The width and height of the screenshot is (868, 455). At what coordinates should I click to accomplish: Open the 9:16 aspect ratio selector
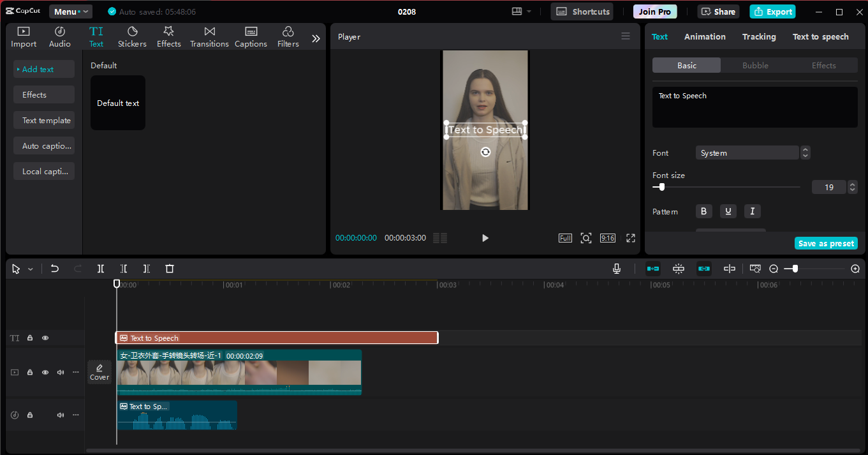pos(607,237)
